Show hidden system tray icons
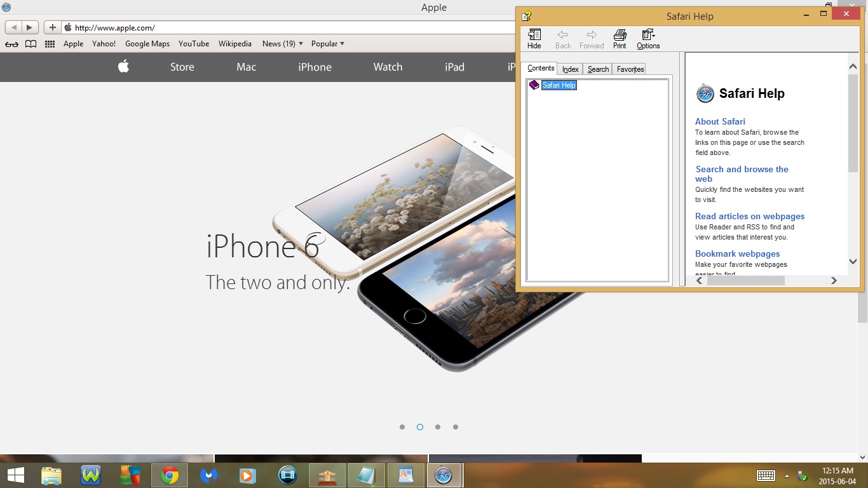The image size is (868, 488). [787, 476]
